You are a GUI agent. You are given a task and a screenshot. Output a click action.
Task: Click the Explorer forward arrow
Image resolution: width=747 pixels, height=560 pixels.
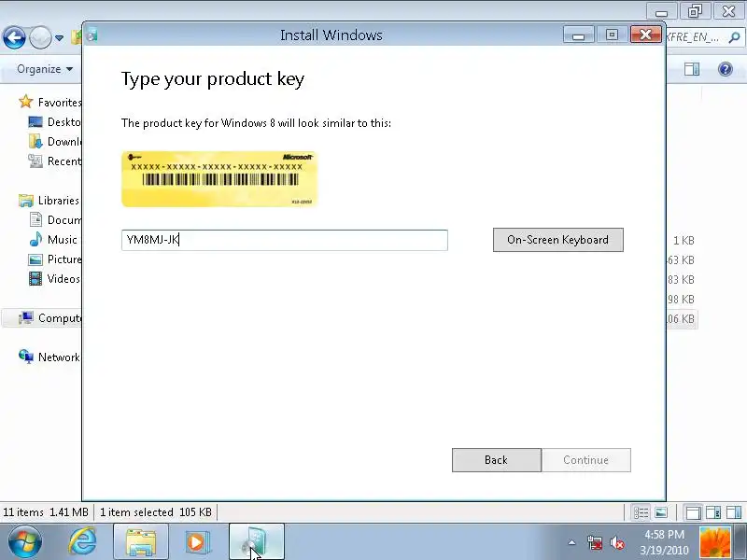point(40,37)
